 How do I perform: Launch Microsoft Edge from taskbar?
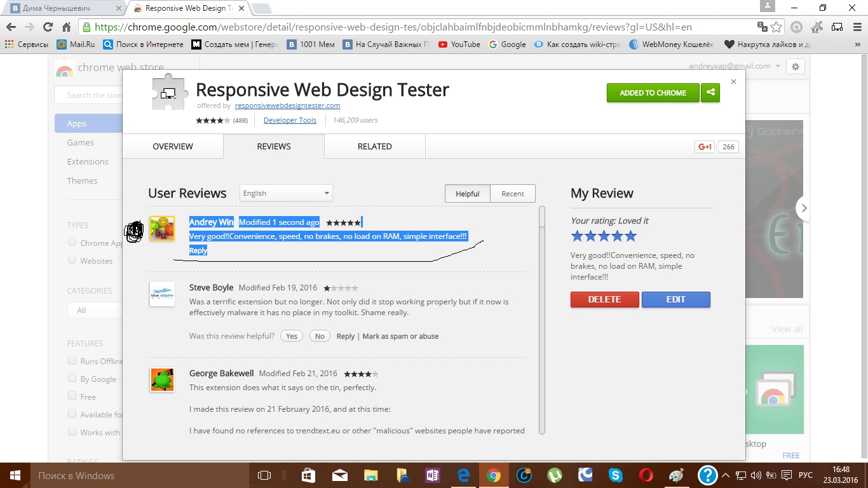tap(463, 475)
